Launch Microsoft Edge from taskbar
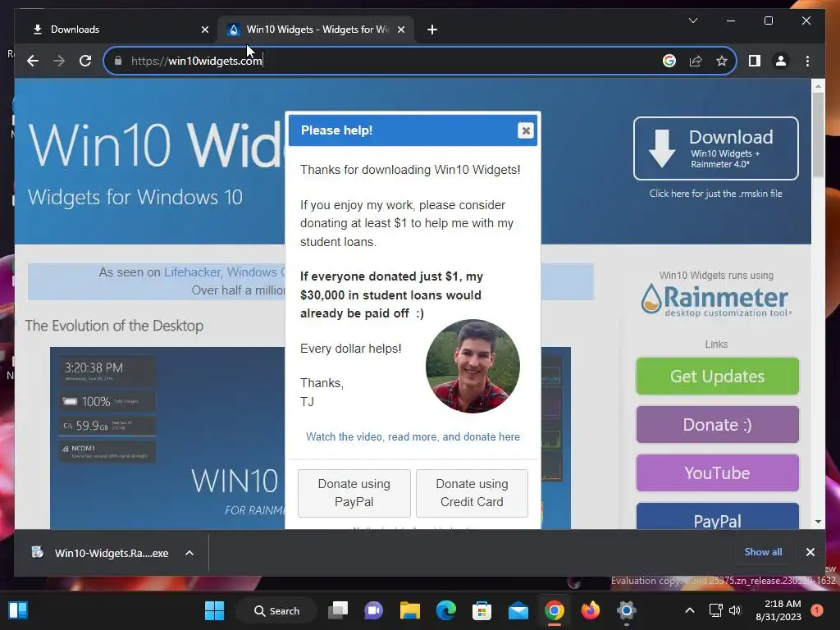 pos(445,610)
